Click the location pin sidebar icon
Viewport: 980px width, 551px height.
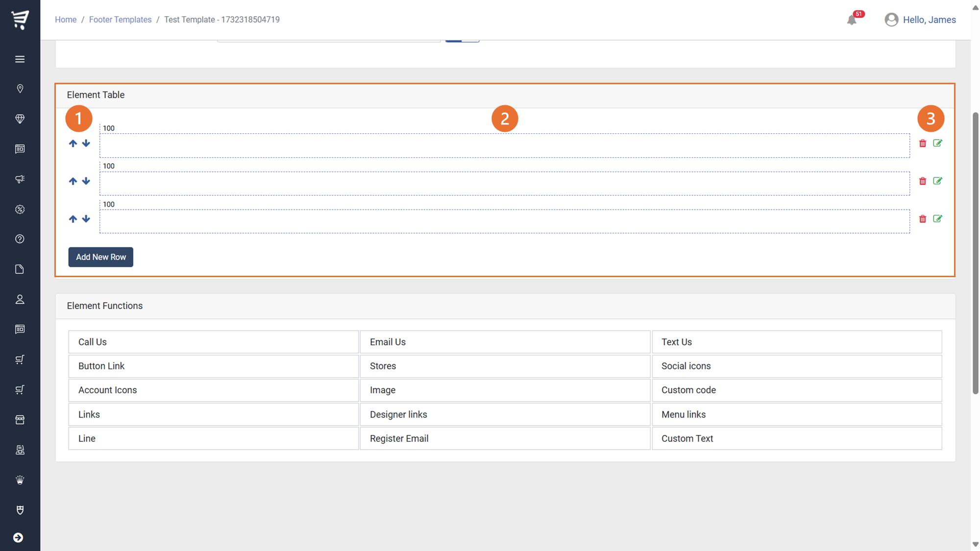point(20,89)
